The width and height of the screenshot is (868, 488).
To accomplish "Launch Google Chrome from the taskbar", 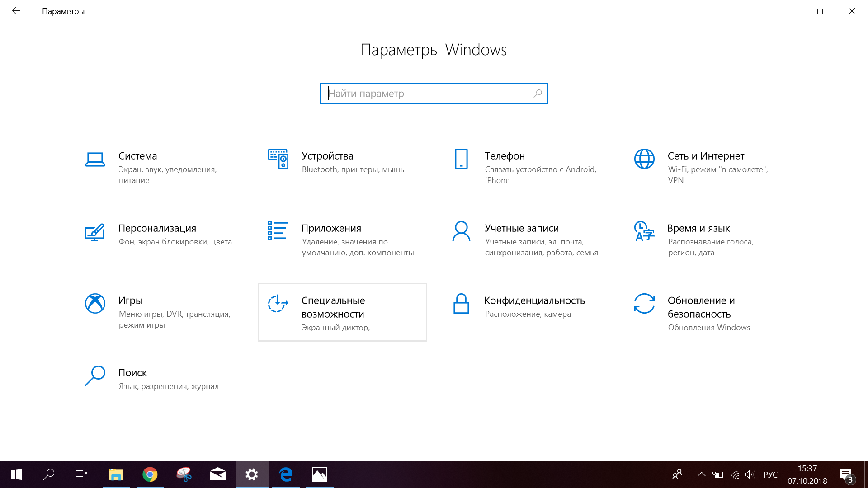I will 150,474.
